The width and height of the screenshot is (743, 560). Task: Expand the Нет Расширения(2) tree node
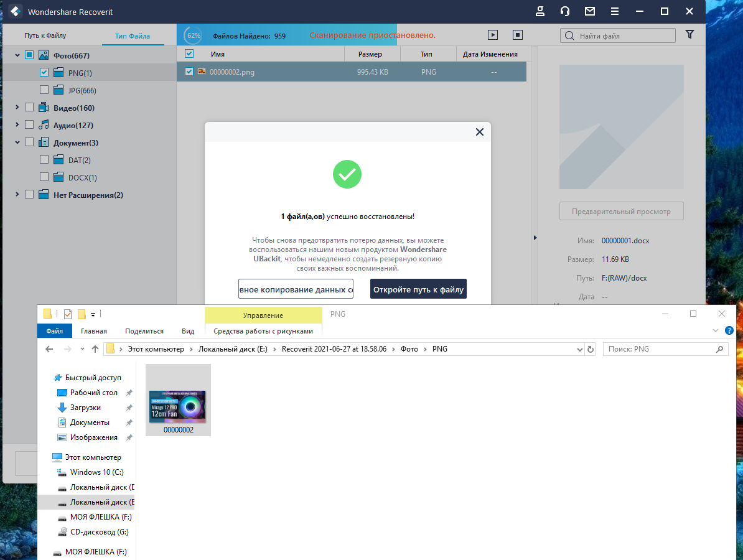pyautogui.click(x=17, y=194)
